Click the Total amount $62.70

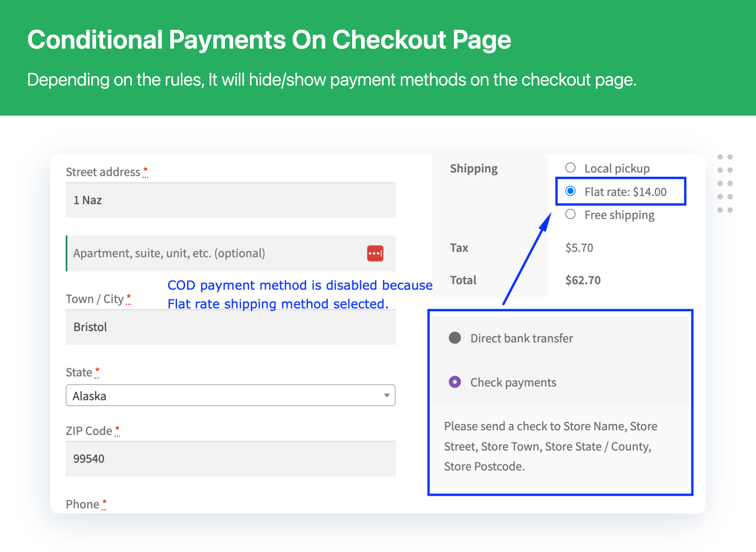pyautogui.click(x=583, y=280)
